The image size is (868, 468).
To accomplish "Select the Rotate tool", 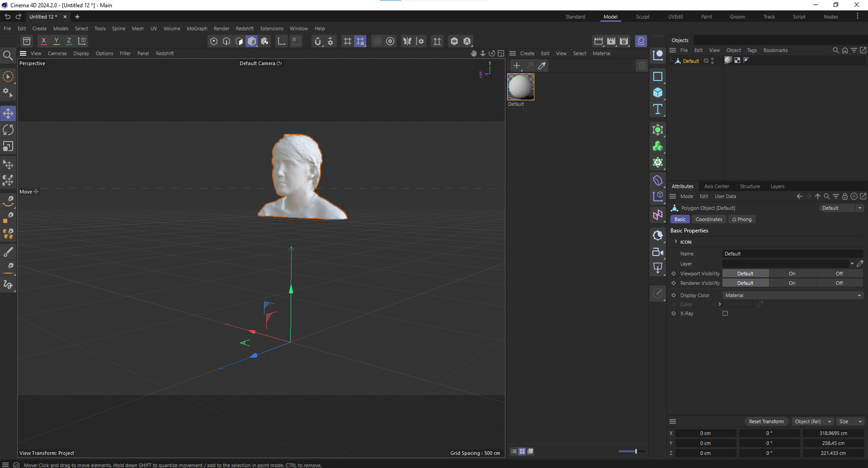I will coord(8,129).
